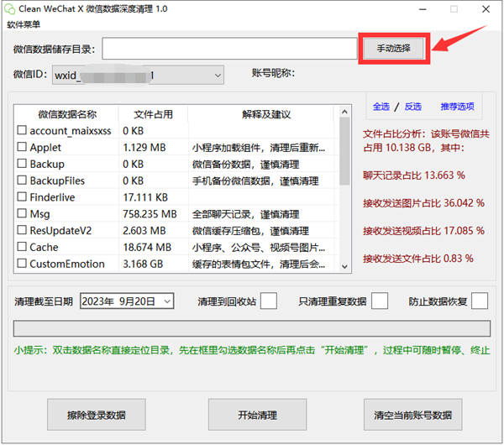The image size is (504, 445).
Task: Click the 推荐选项 link
Action: [x=458, y=107]
